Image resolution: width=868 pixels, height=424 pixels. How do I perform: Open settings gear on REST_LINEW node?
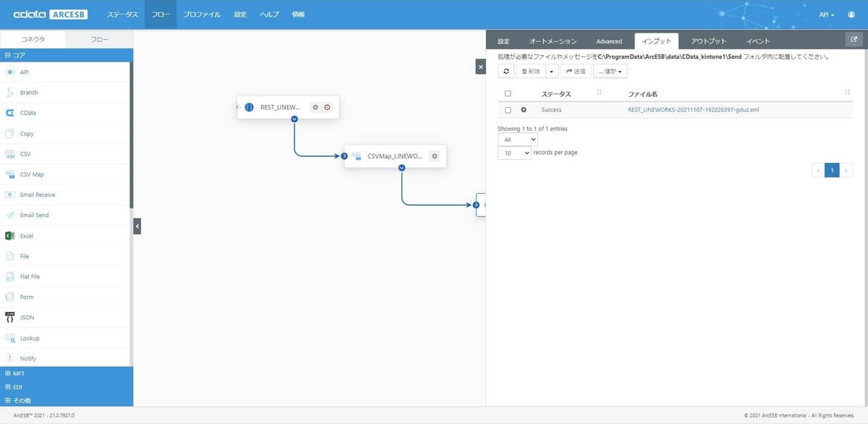coord(315,107)
